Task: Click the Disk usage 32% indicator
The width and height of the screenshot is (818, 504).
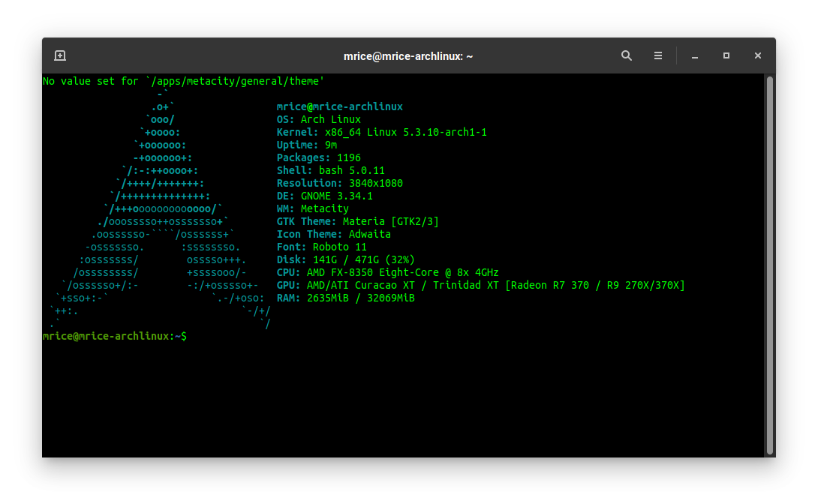Action: tap(400, 259)
